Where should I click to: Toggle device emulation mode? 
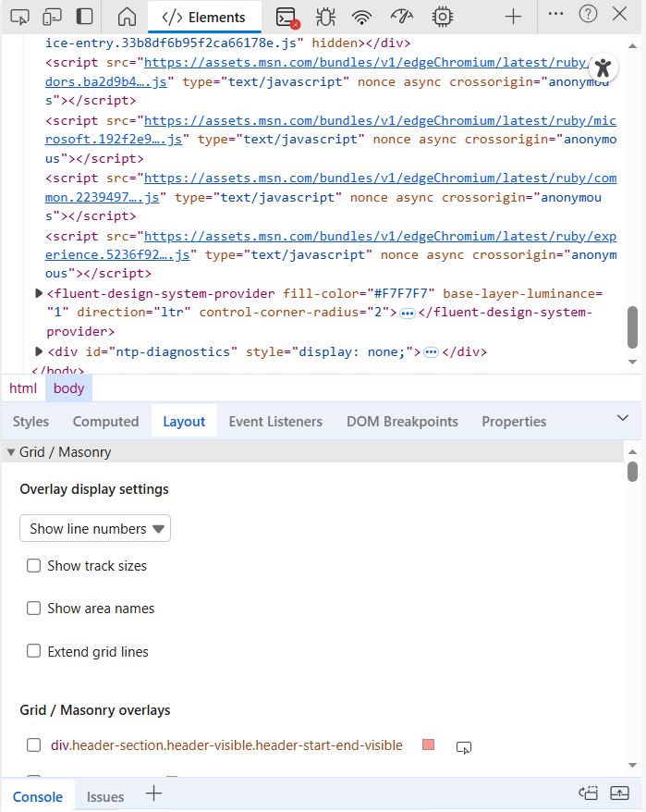[x=52, y=17]
